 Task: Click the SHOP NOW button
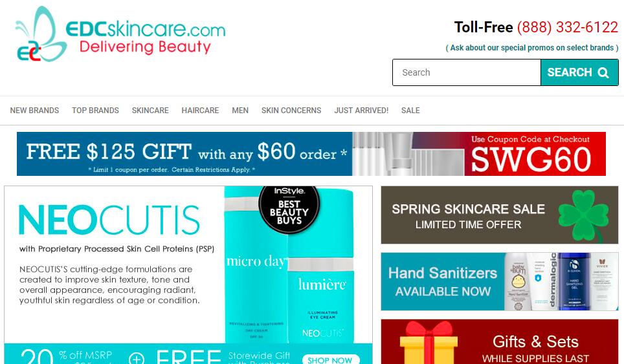[x=330, y=359]
